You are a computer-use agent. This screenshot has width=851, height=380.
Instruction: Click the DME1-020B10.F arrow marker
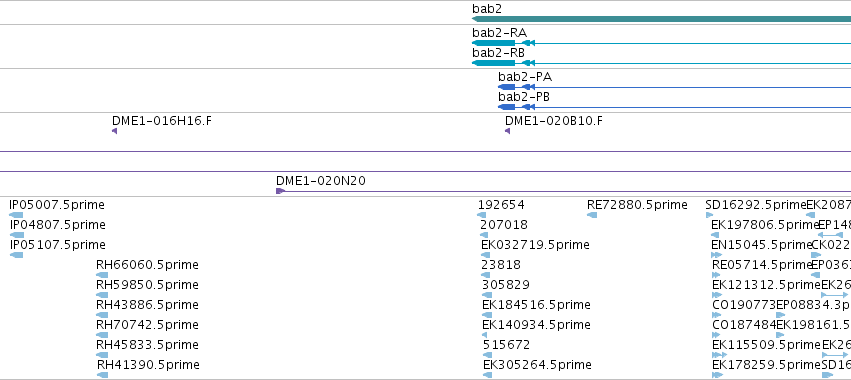click(x=507, y=131)
